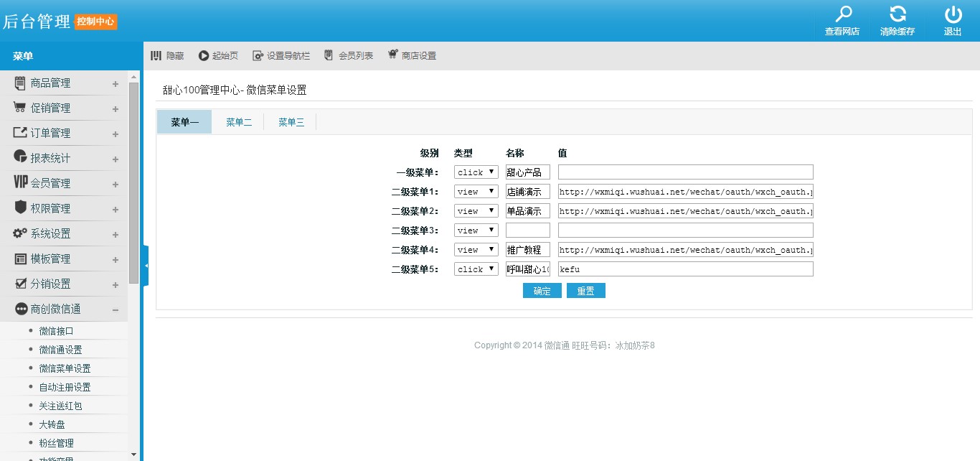Click the 二级菜单5 name field 呼叫甜心
The height and width of the screenshot is (461, 980).
pyautogui.click(x=528, y=269)
